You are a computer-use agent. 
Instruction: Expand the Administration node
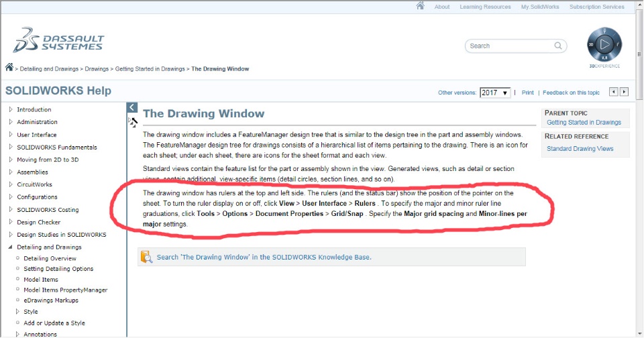coord(11,121)
